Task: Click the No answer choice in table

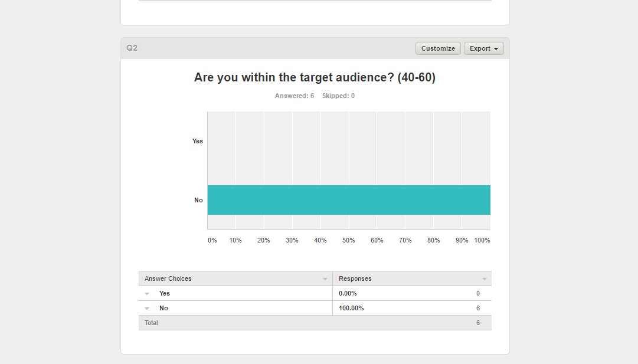Action: (x=163, y=308)
